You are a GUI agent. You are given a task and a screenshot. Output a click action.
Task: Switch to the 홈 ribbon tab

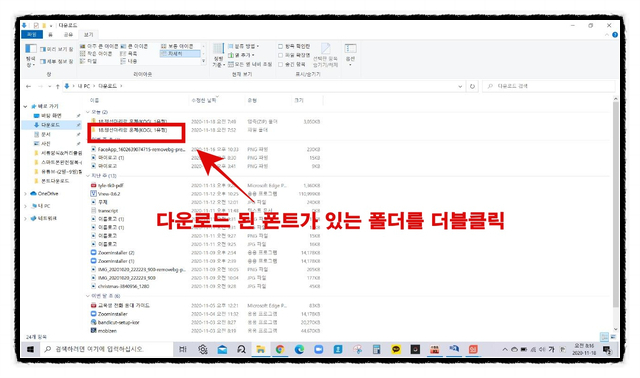click(51, 35)
